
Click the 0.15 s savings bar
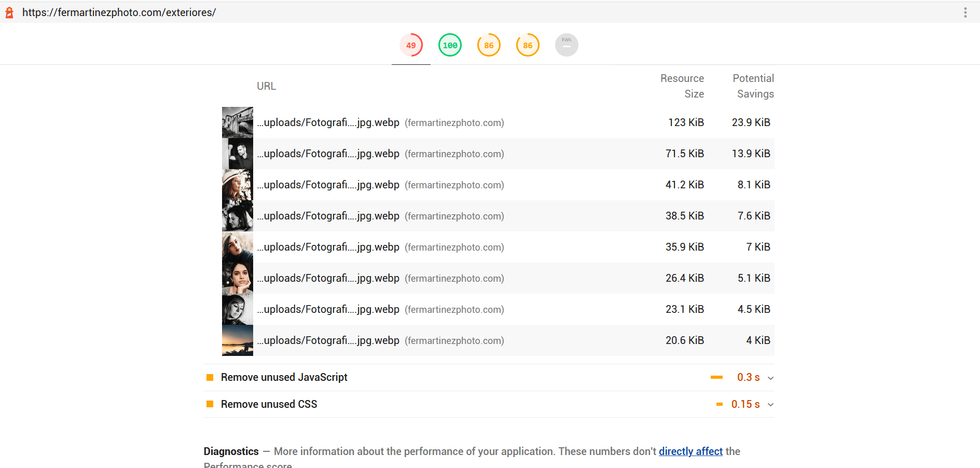pos(720,404)
